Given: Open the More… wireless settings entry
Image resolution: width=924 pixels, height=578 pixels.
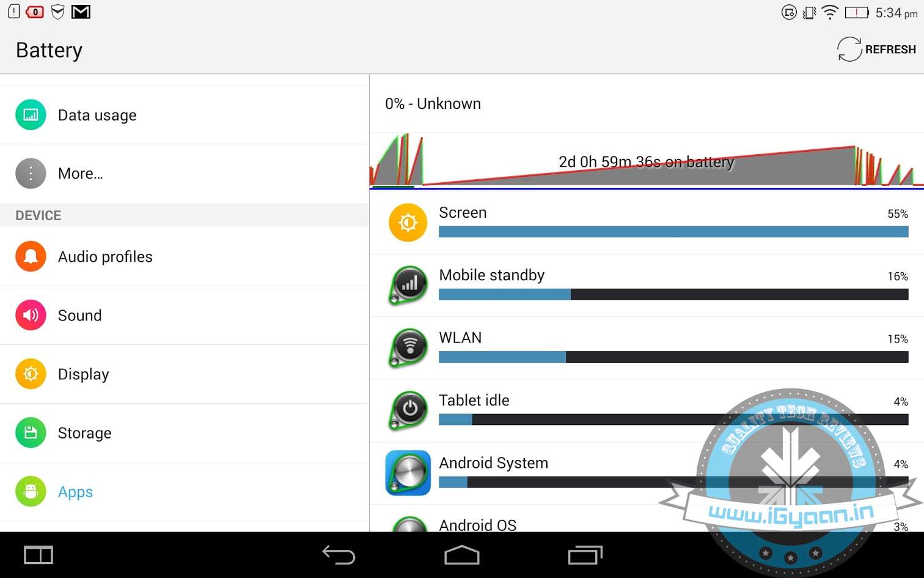Looking at the screenshot, I should click(x=185, y=174).
